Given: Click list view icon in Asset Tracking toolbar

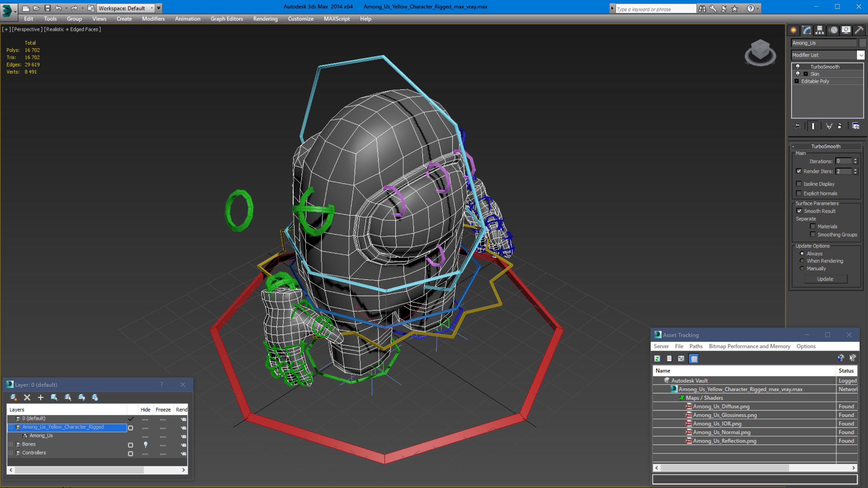Looking at the screenshot, I should pos(669,359).
